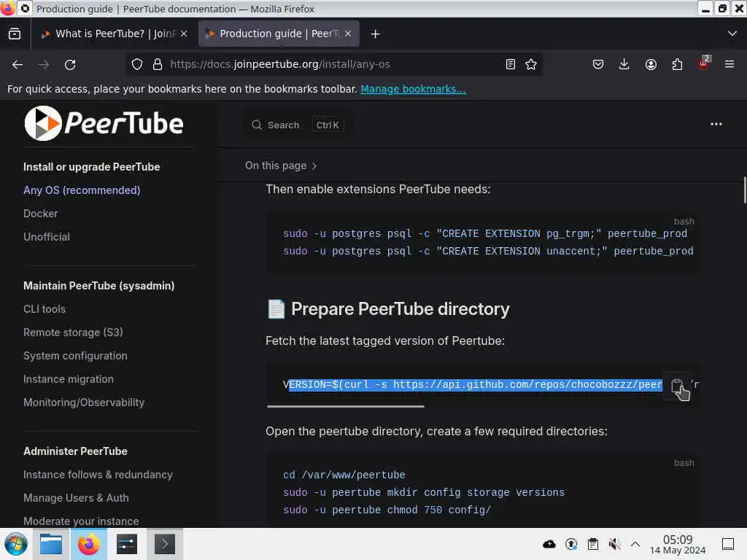Expand 'On this page' outline

[281, 166]
